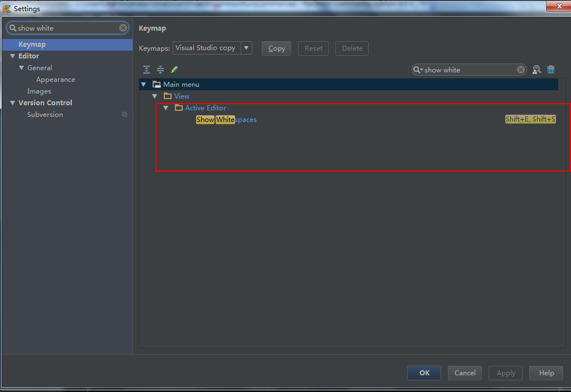Click the Copy keymap button

(x=276, y=48)
